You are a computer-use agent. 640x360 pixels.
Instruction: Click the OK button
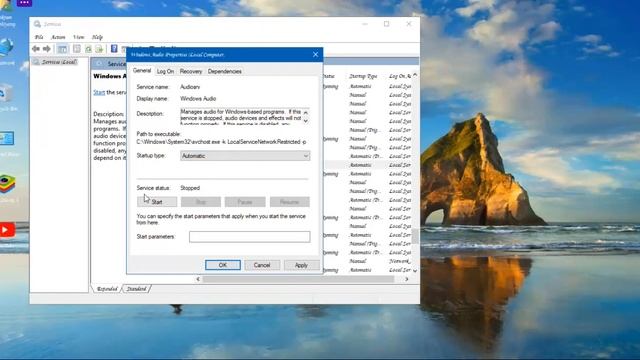point(223,265)
